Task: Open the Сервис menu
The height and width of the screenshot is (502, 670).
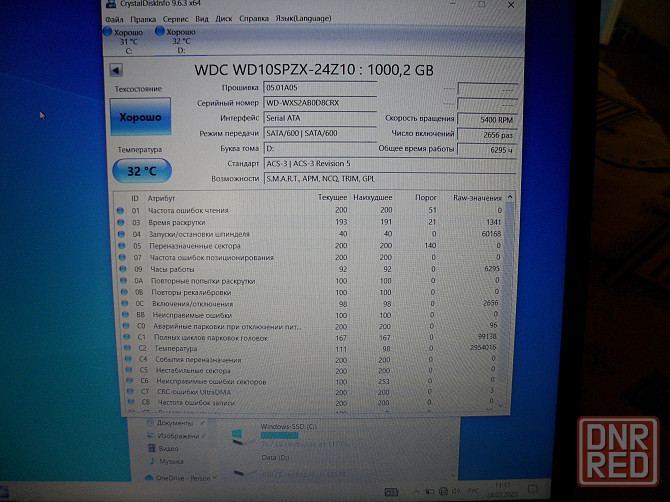Action: point(176,19)
